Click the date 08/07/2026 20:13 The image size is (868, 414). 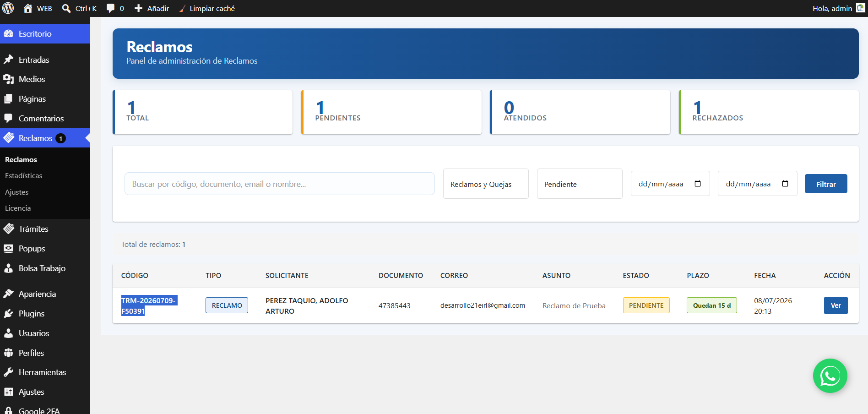[x=773, y=306]
